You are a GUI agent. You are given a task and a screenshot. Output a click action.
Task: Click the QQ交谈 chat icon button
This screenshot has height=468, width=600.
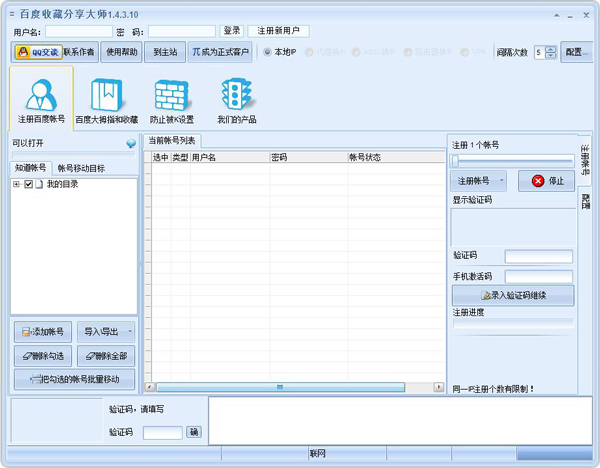click(39, 52)
